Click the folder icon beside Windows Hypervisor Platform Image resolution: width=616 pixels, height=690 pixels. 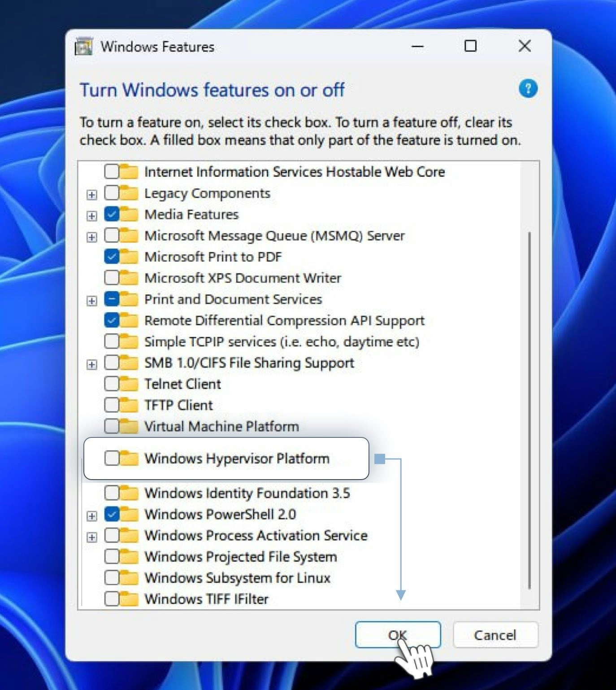point(129,458)
